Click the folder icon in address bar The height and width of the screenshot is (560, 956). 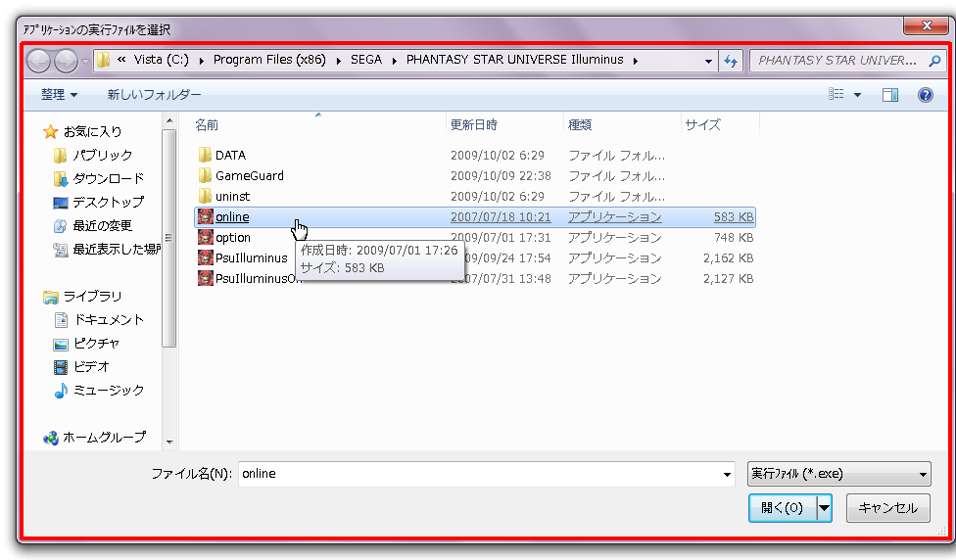[103, 59]
